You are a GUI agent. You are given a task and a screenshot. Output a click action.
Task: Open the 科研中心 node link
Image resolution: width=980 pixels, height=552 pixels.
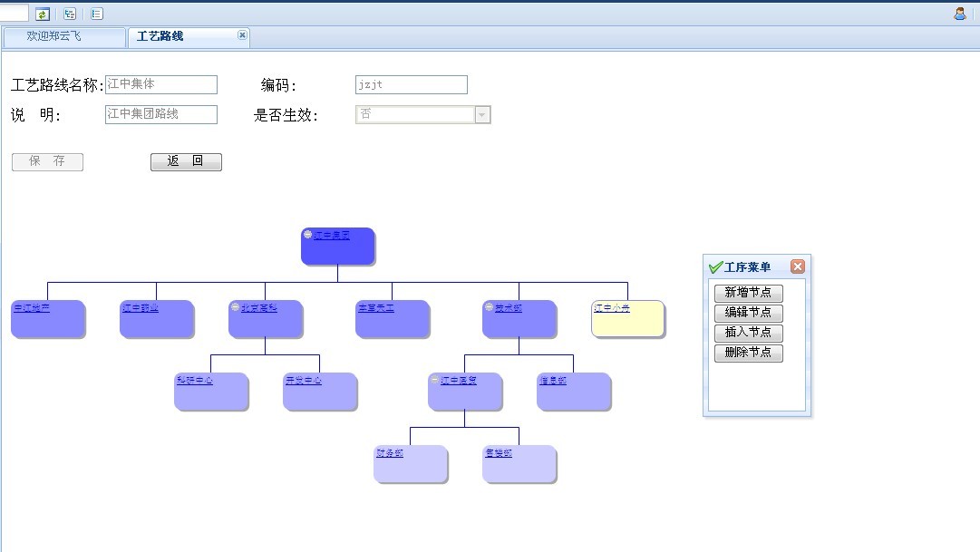point(195,380)
